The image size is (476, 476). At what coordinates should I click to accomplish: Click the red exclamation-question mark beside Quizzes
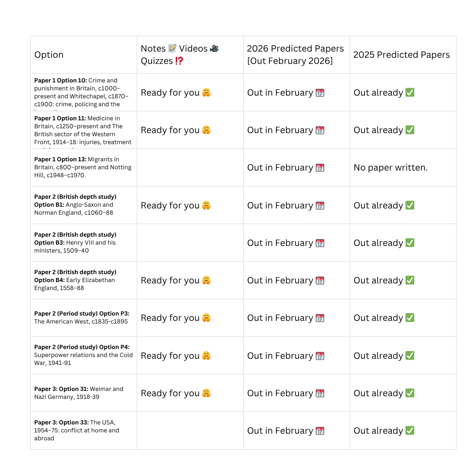coord(179,61)
